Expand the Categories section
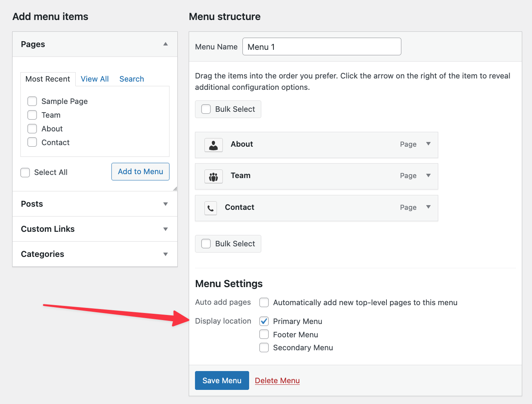The height and width of the screenshot is (404, 532). [166, 254]
